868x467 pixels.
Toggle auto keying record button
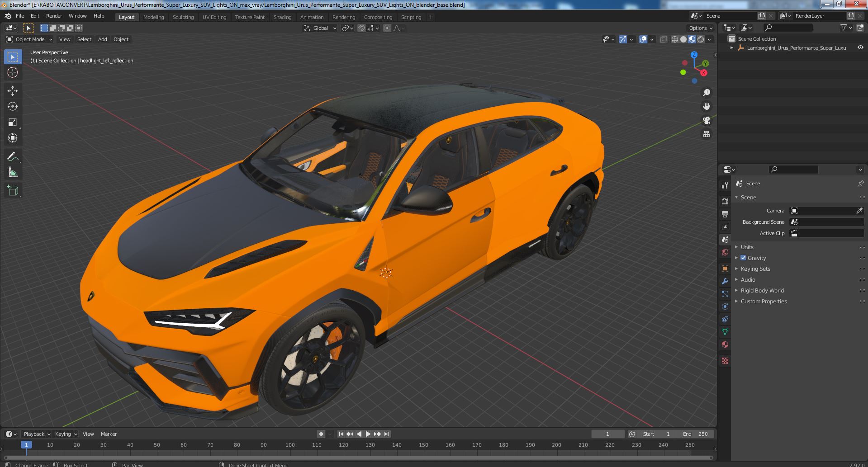(x=321, y=434)
